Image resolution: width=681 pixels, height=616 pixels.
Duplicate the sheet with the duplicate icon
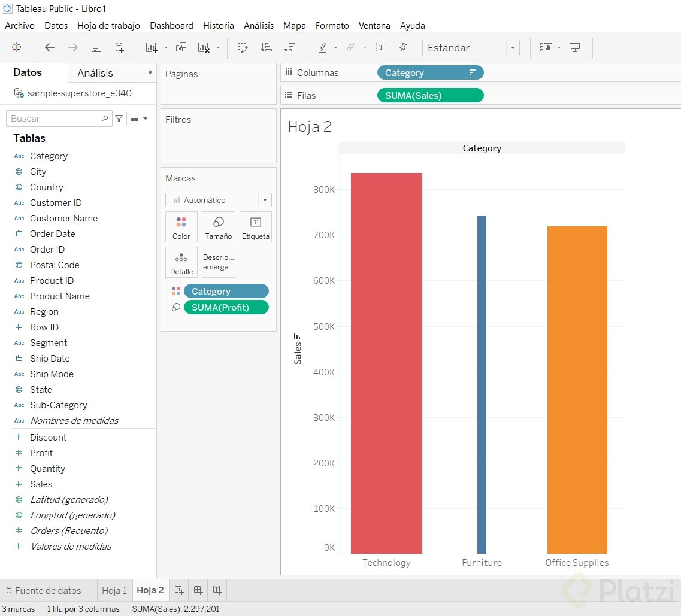(x=181, y=47)
